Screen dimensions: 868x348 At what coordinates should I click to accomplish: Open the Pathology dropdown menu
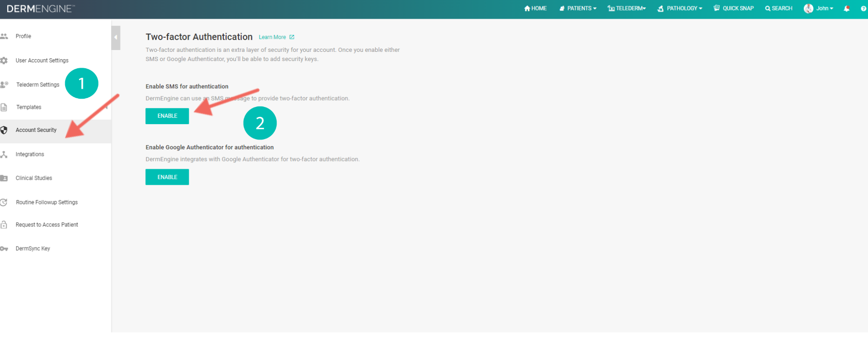point(680,8)
